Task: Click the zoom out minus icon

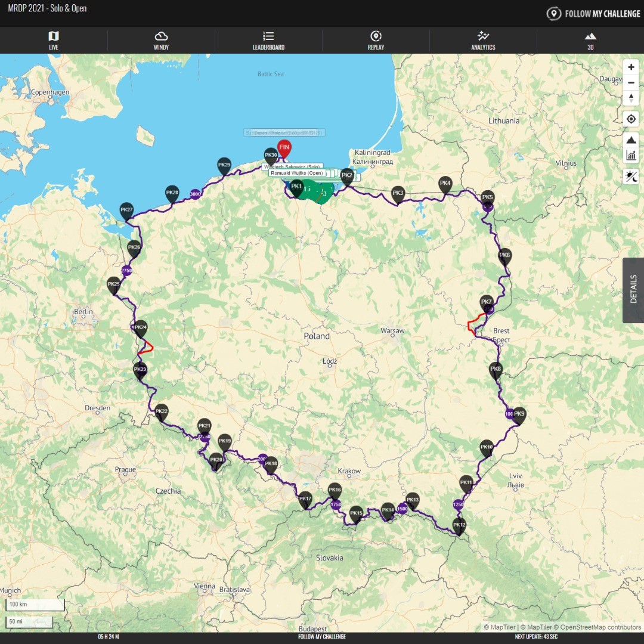Action: pyautogui.click(x=631, y=83)
